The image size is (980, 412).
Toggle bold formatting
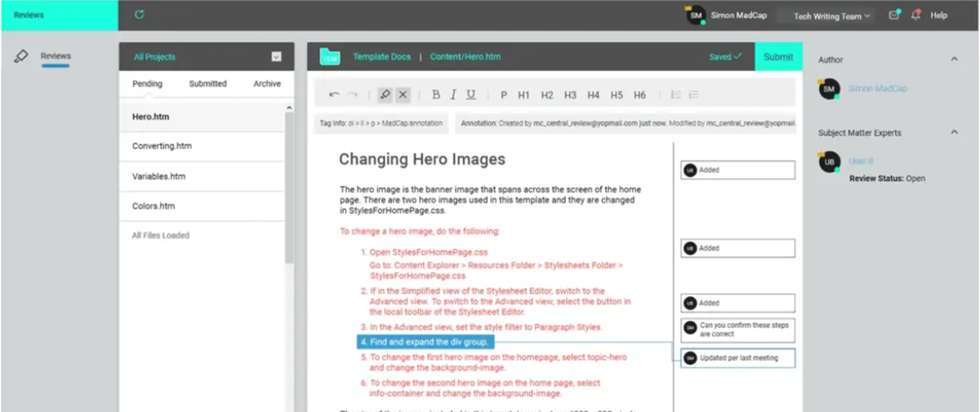(436, 95)
